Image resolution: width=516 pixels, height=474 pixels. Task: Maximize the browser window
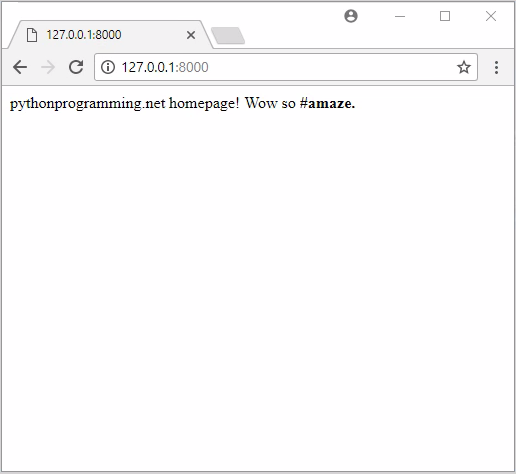pyautogui.click(x=445, y=16)
